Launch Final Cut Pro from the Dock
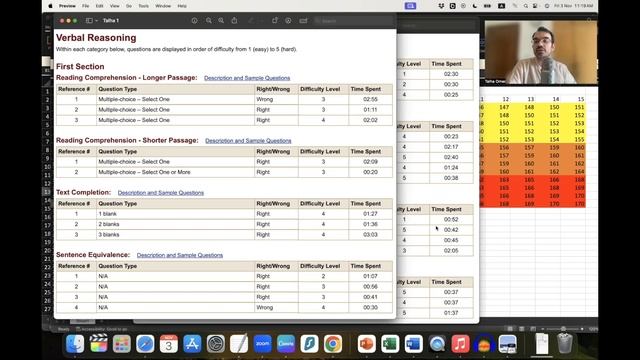 pos(98,344)
